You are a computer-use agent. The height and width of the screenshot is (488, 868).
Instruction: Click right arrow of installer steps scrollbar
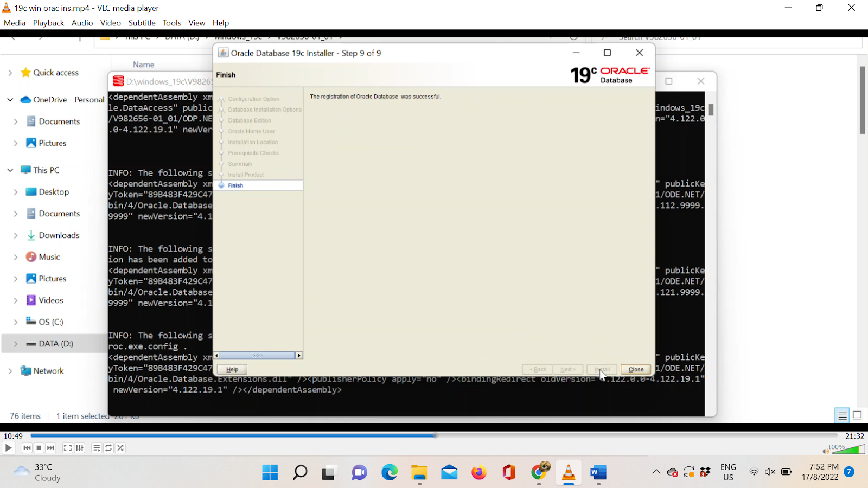(x=299, y=356)
